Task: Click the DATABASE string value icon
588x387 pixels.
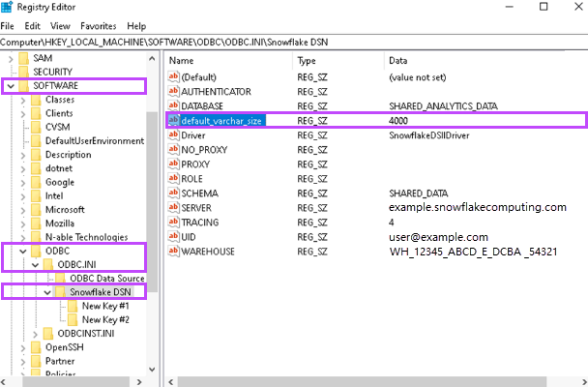Action: click(x=173, y=105)
